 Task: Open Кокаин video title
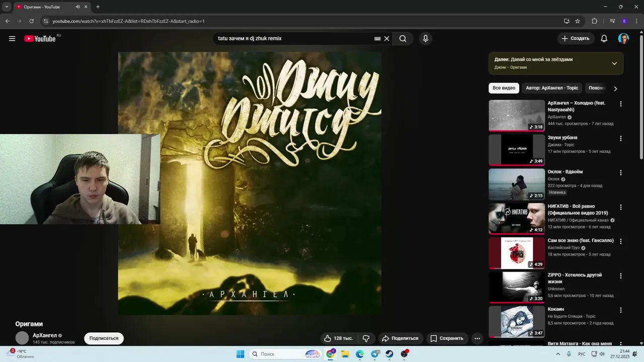click(x=556, y=309)
